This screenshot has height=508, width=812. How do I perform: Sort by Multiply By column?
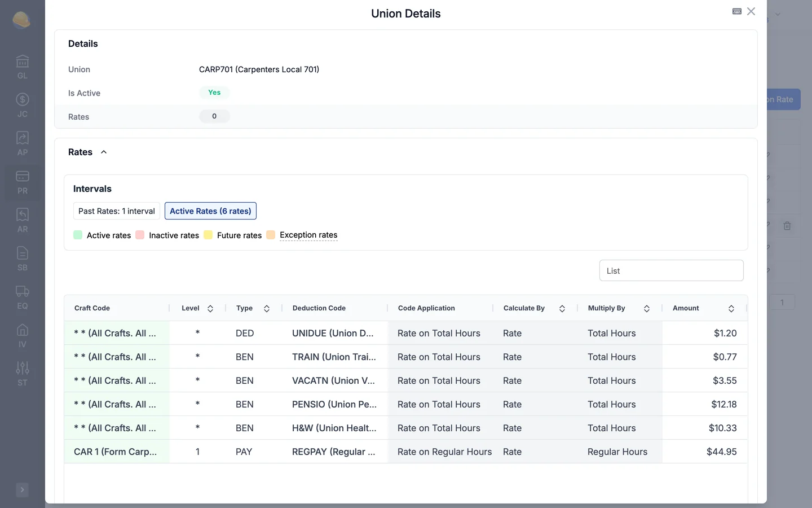[647, 309]
